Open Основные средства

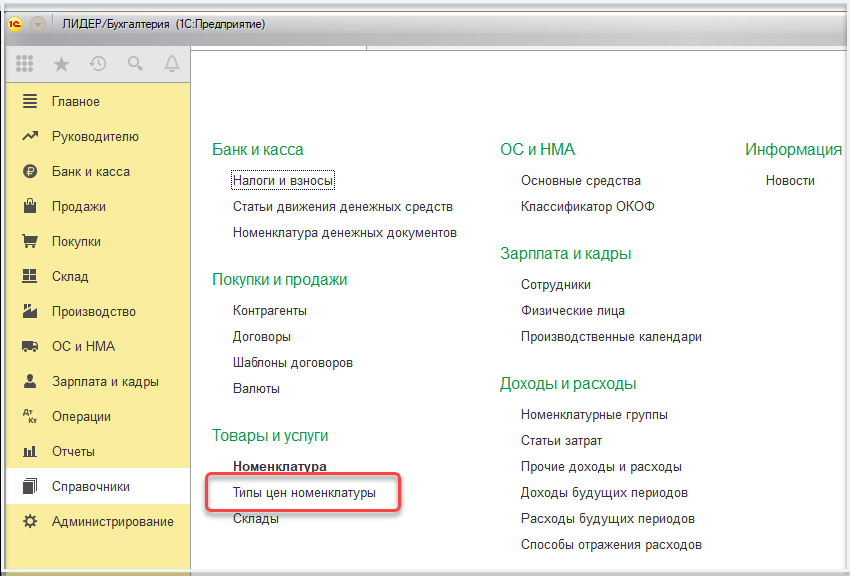[581, 180]
